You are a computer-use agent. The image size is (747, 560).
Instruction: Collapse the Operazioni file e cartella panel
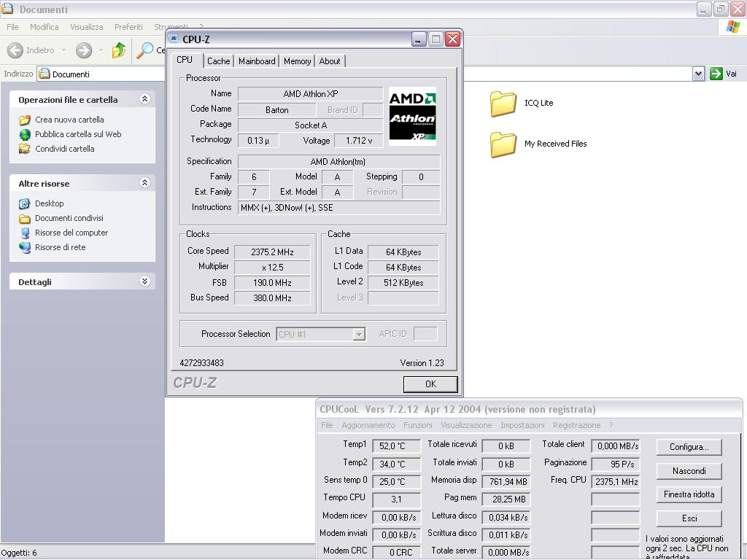pyautogui.click(x=145, y=98)
